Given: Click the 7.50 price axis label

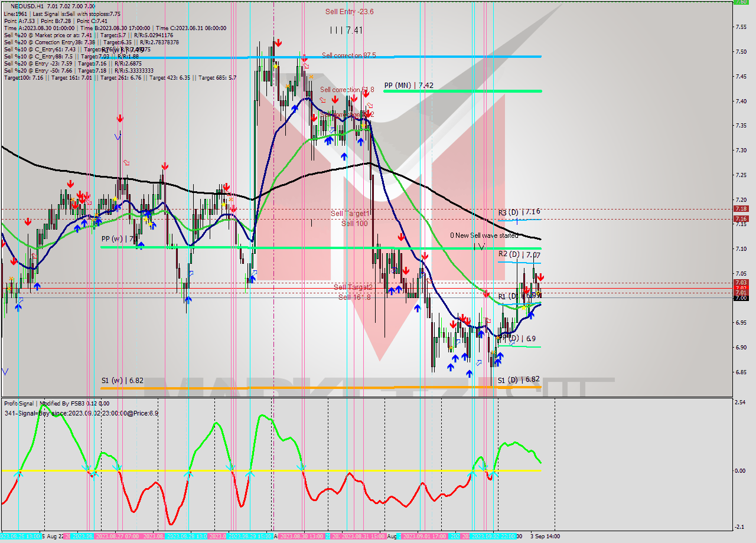Looking at the screenshot, I should click(x=741, y=51).
